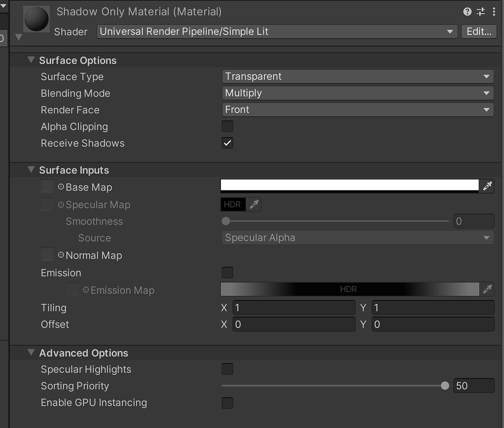
Task: Open the Surface Type dropdown
Action: (357, 76)
